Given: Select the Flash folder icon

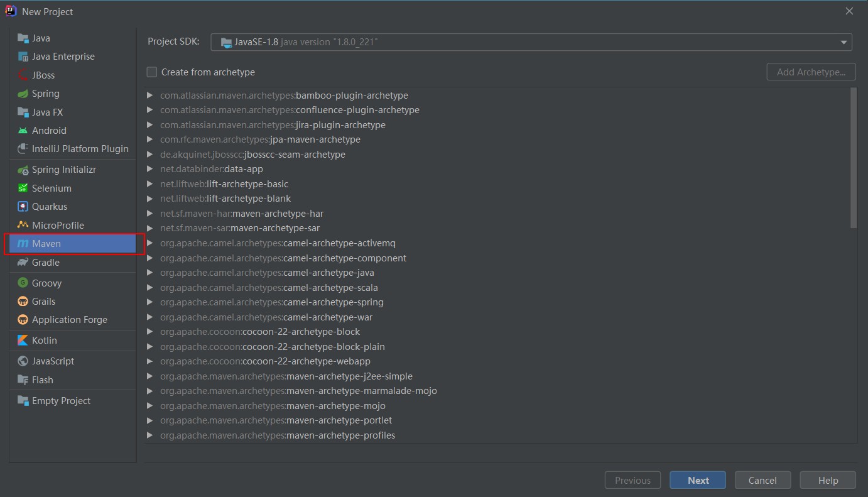Looking at the screenshot, I should coord(23,380).
